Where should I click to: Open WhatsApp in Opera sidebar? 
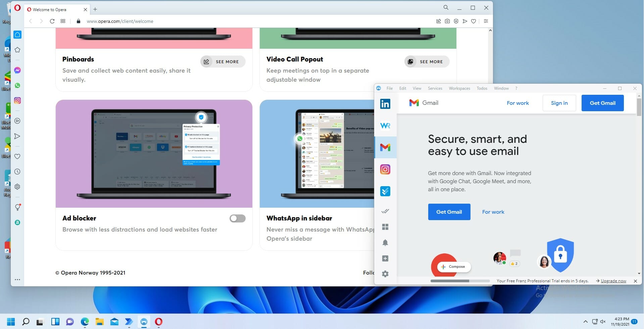click(17, 85)
